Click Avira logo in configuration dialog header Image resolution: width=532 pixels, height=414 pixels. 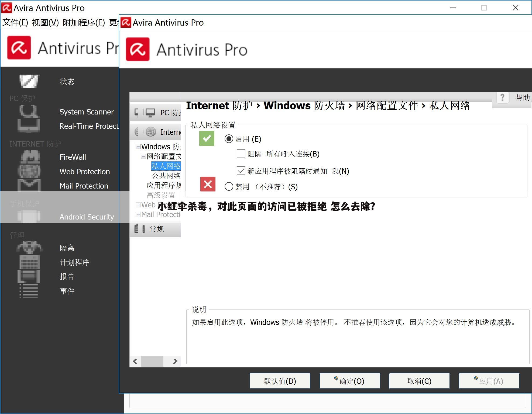point(138,49)
